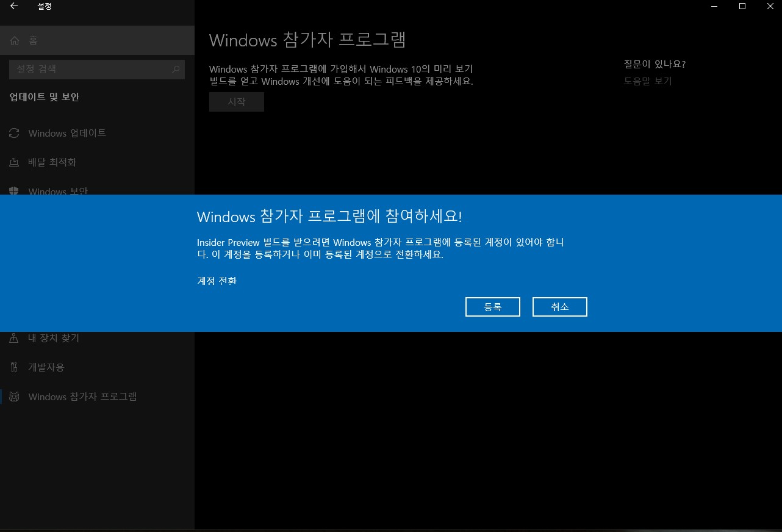Screen dimensions: 782x532
Task: Open the 도움말 보기 link
Action: tap(647, 81)
